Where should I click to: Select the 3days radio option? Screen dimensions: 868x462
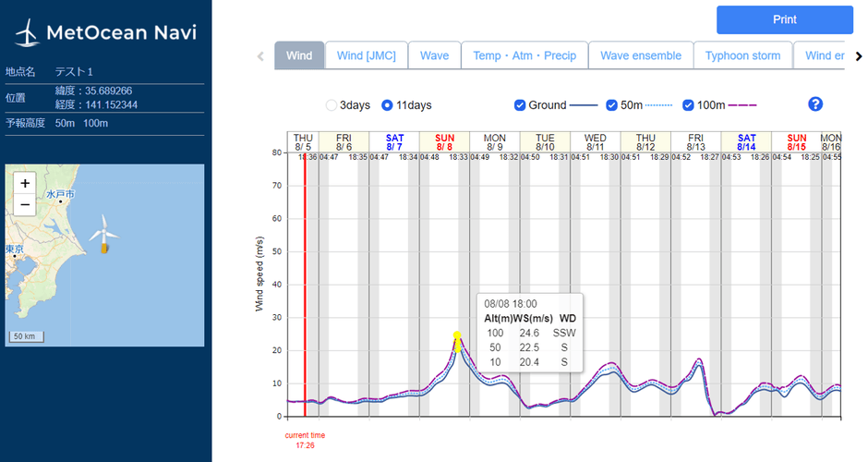click(332, 105)
